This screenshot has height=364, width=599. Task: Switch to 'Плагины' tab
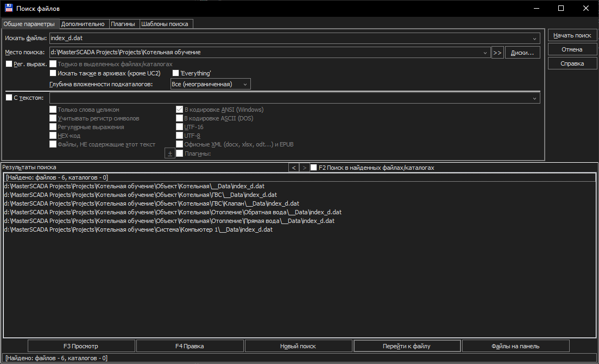click(x=123, y=24)
